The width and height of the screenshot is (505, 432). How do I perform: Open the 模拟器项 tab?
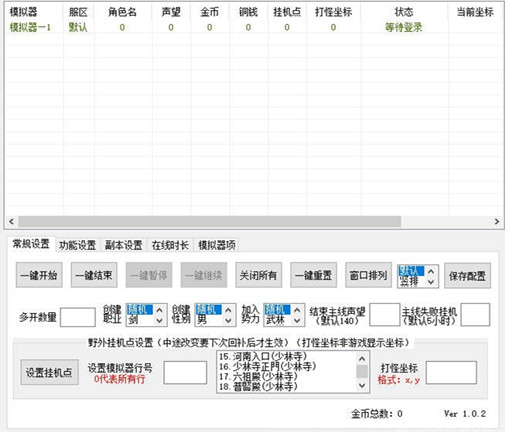point(217,245)
